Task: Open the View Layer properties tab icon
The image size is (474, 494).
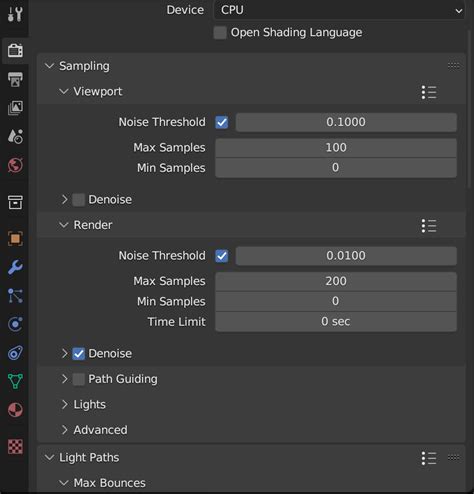Action: [x=15, y=108]
